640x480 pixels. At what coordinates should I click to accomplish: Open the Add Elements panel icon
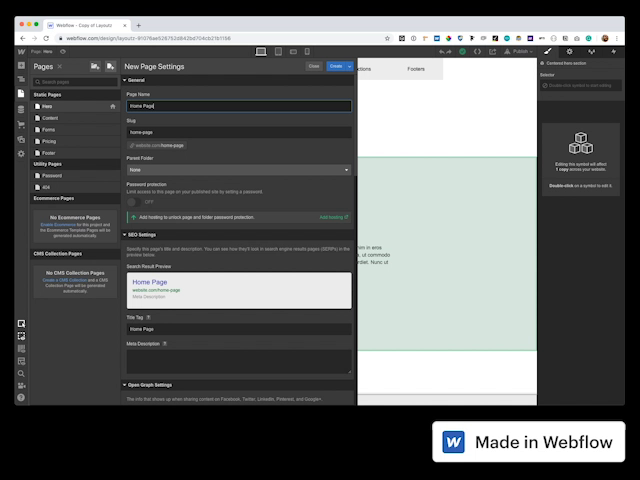point(21,66)
